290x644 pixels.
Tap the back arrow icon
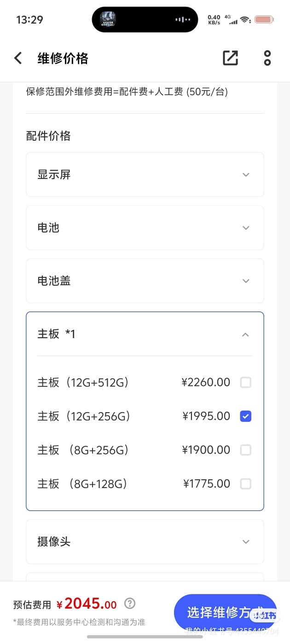tap(18, 58)
